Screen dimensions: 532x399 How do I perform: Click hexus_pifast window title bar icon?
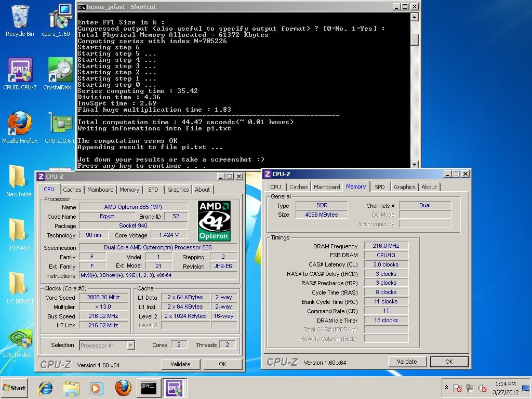point(82,7)
